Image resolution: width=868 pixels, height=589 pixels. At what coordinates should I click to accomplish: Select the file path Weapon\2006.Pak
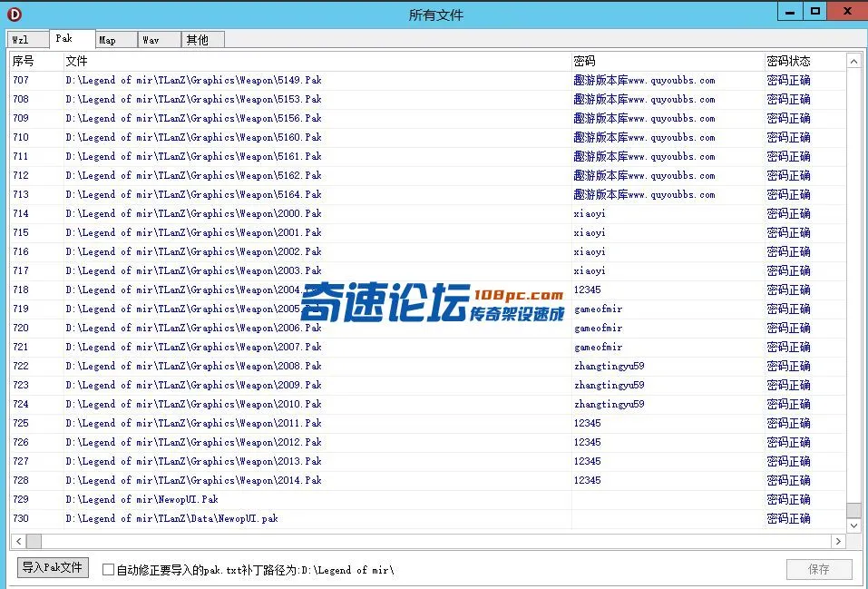pos(194,328)
